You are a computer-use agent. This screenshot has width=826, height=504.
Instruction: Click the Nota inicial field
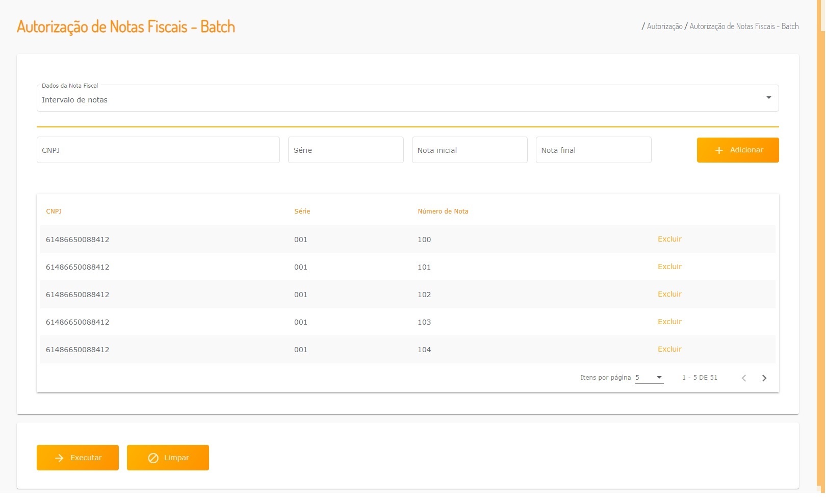point(470,150)
